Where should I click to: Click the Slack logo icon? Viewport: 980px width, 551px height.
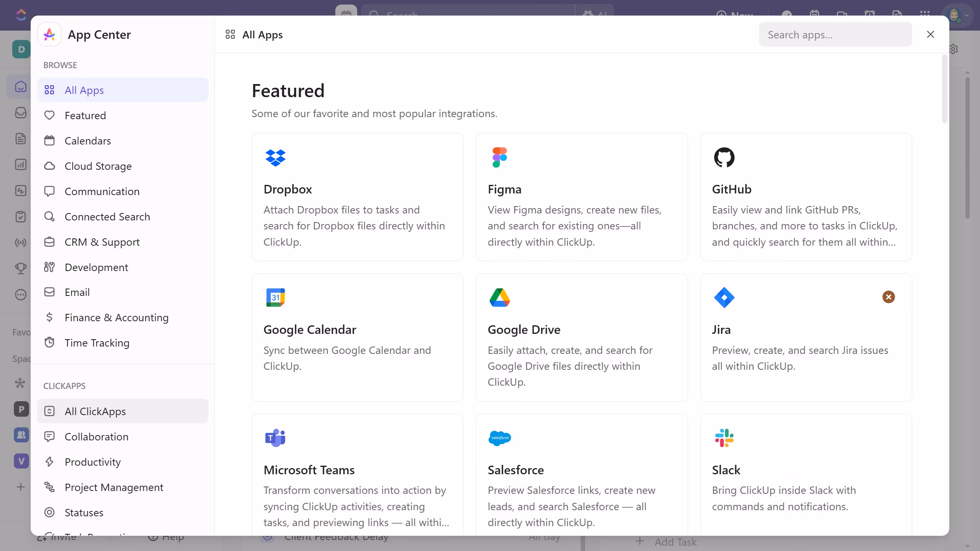pos(724,438)
